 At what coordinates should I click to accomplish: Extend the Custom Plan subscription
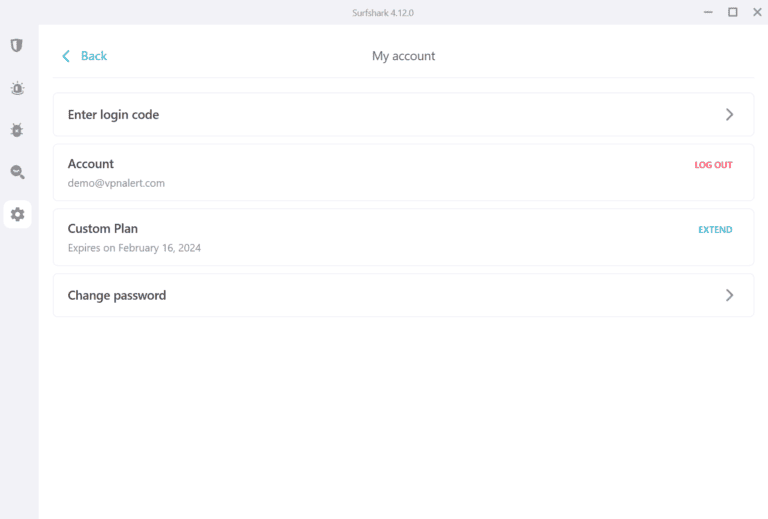click(714, 230)
